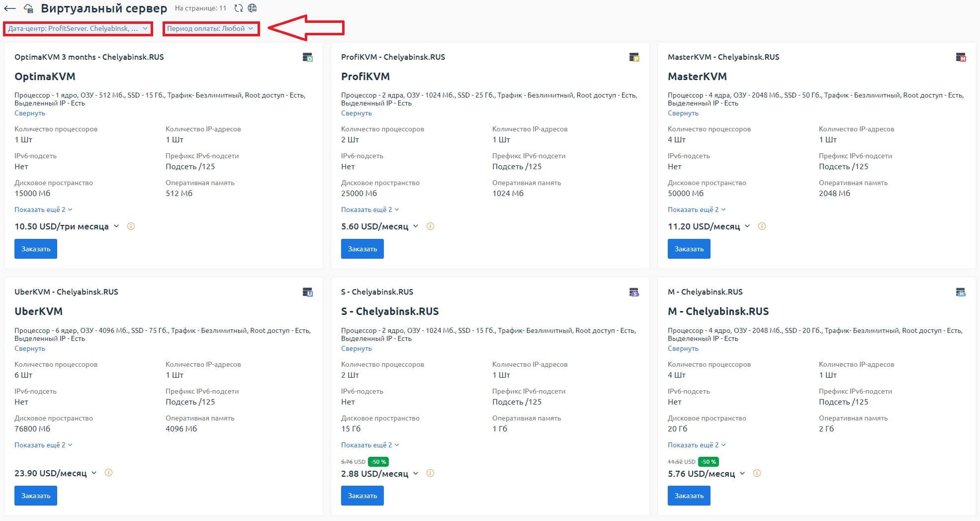Click the 76800 Мб disk space value
This screenshot has height=521, width=980.
coord(32,429)
